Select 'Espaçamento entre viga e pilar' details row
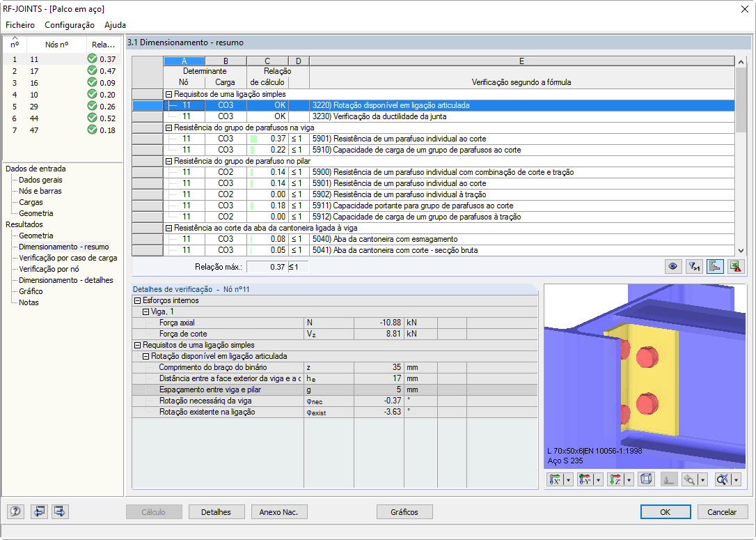Image resolution: width=756 pixels, height=540 pixels. click(x=335, y=390)
